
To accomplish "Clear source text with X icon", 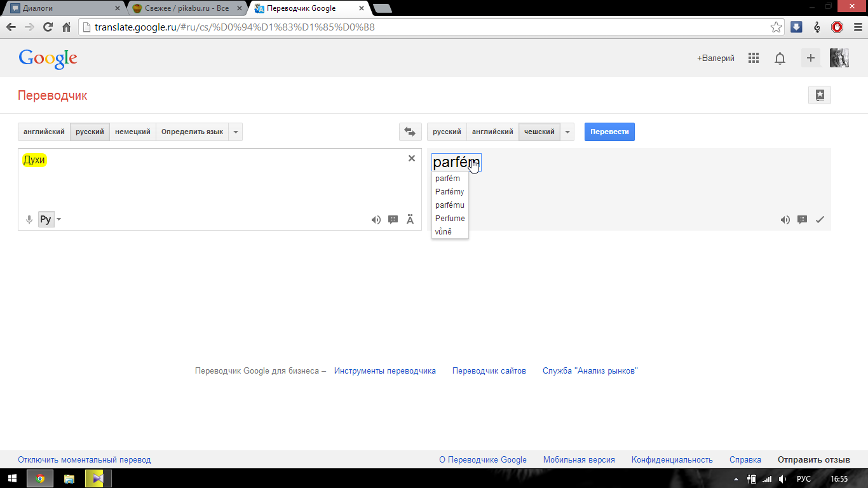I will (411, 158).
